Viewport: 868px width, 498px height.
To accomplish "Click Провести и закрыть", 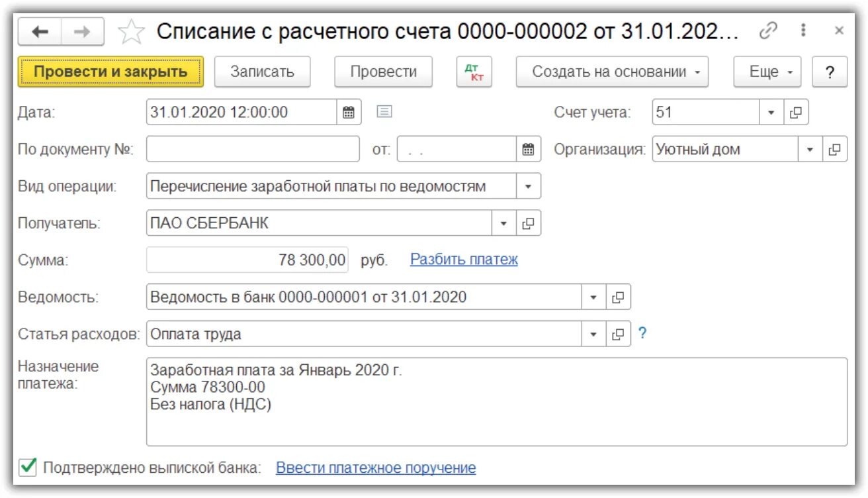I will tap(110, 72).
